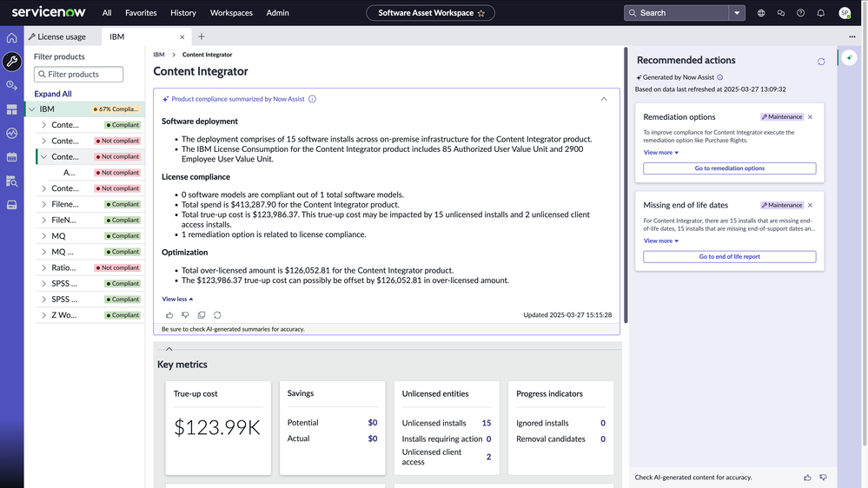The width and height of the screenshot is (868, 488).
Task: Show info for Generated by Now Assist
Action: coord(719,77)
